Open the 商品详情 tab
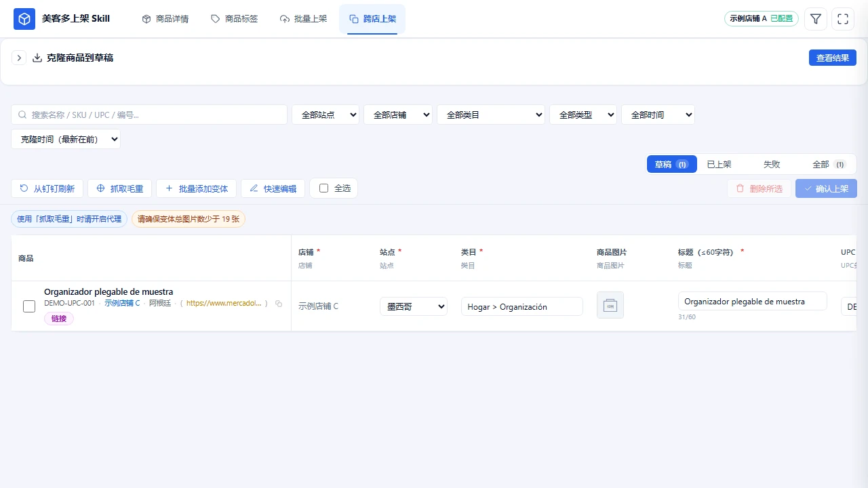The image size is (868, 488). coord(165,19)
